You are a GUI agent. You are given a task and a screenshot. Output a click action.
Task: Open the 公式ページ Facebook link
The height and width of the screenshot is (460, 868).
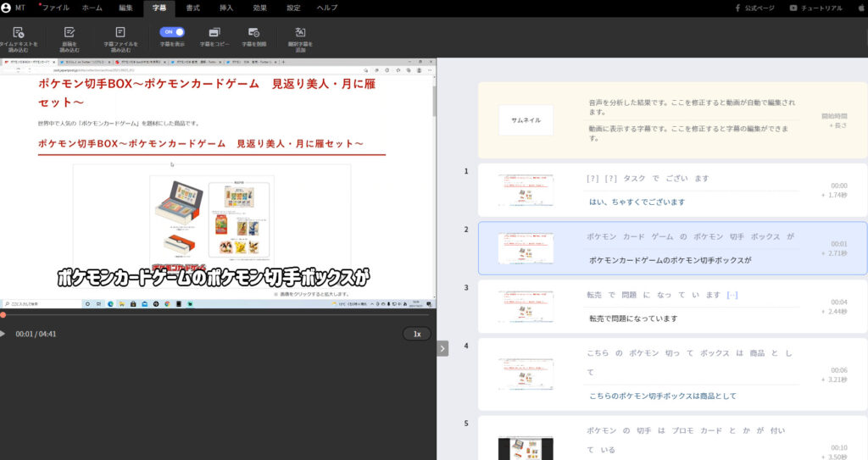coord(754,8)
